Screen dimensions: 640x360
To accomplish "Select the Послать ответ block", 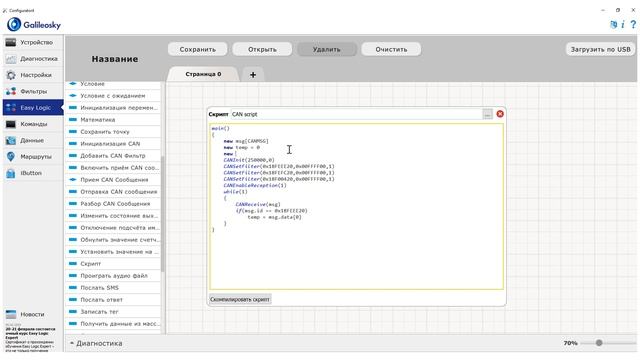I will 113,300.
